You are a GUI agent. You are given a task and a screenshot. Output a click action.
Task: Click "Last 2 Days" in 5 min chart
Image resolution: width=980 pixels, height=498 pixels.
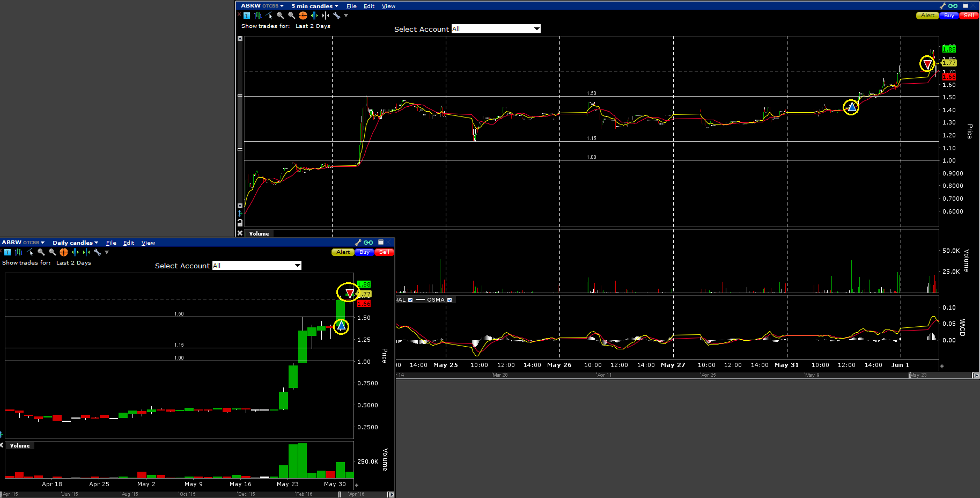click(x=313, y=26)
